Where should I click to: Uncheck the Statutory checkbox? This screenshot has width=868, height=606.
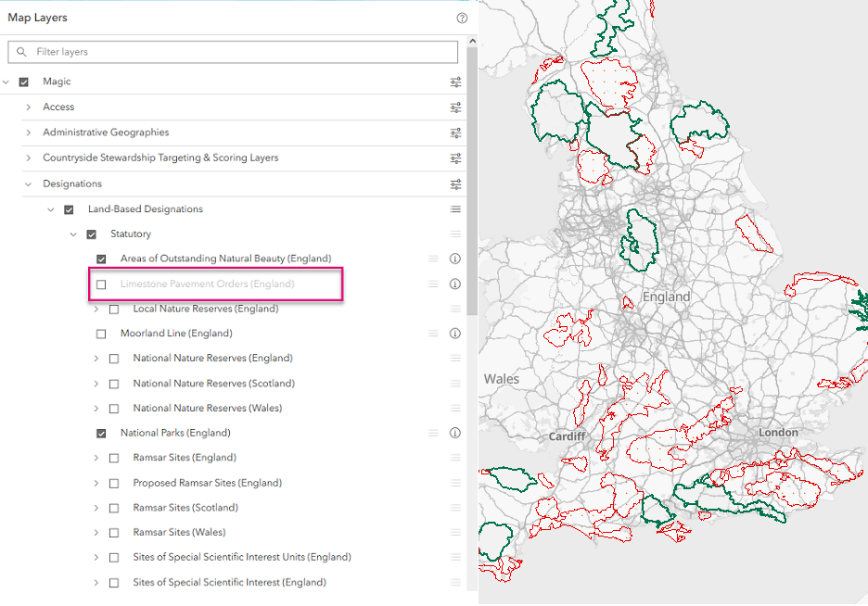(91, 234)
